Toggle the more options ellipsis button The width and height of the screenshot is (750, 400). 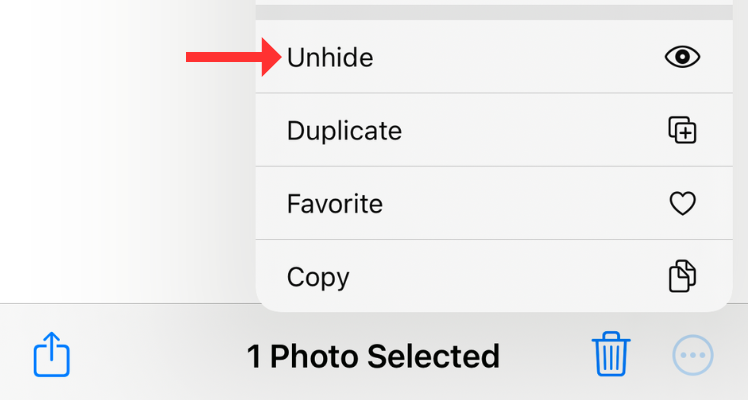coord(692,355)
